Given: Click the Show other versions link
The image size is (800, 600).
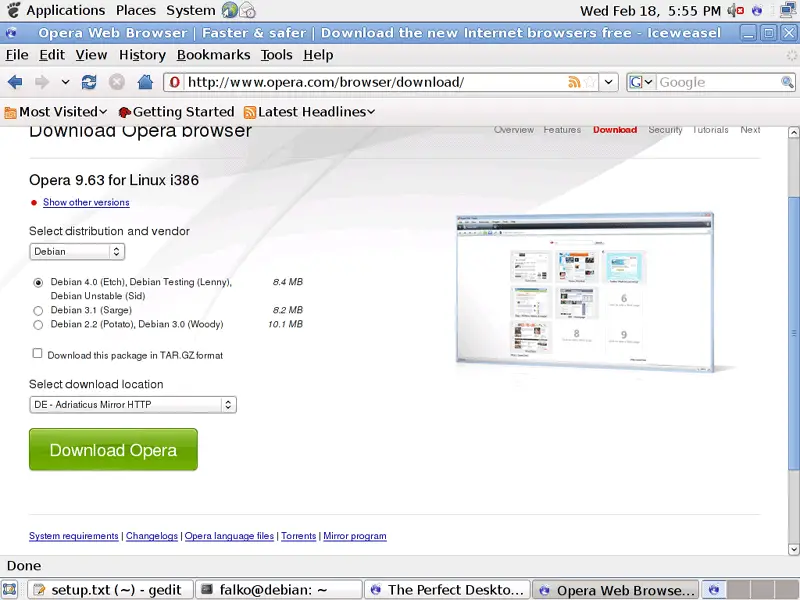Looking at the screenshot, I should [86, 202].
